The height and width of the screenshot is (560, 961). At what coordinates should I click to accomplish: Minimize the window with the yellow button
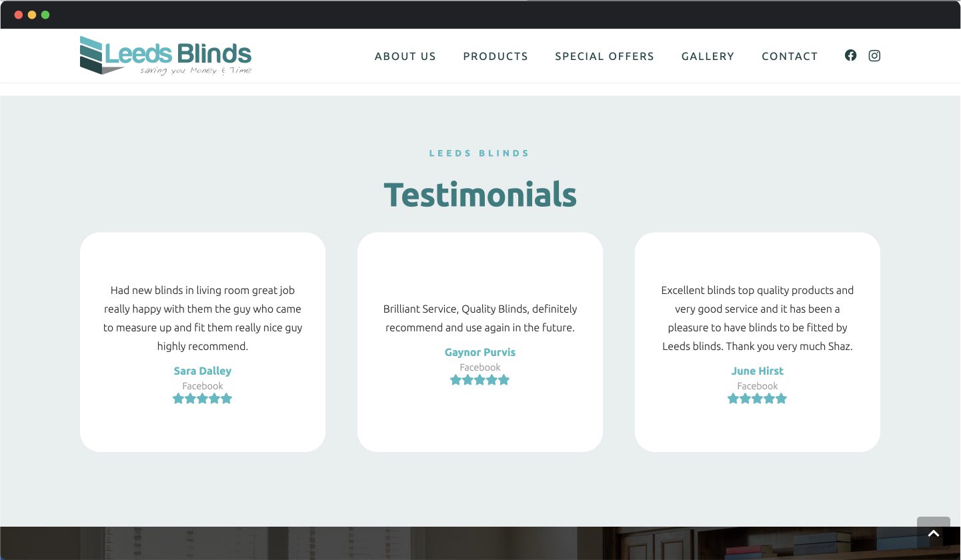(32, 15)
